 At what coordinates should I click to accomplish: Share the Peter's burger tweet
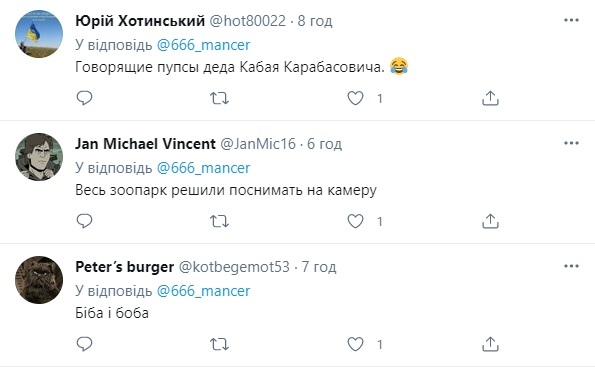point(490,344)
